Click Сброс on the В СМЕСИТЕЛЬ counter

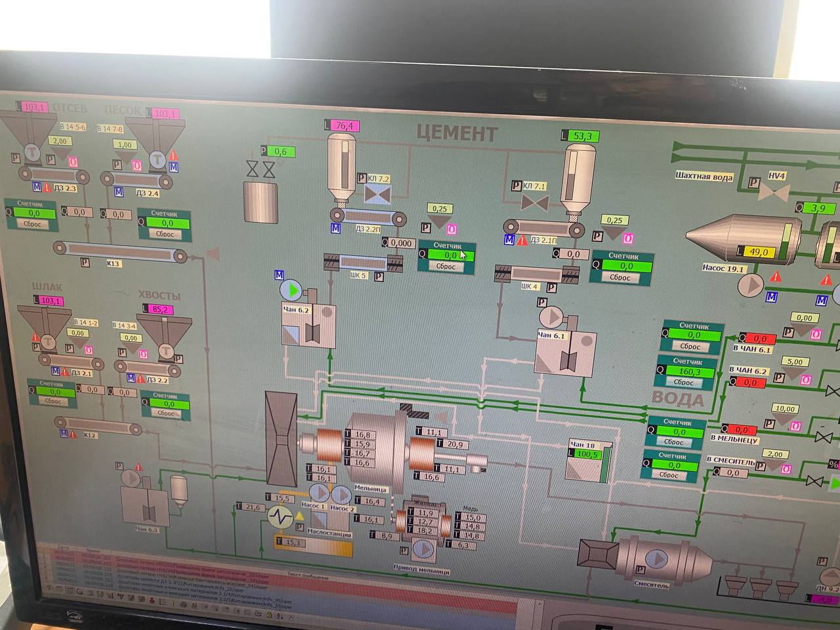coord(668,475)
